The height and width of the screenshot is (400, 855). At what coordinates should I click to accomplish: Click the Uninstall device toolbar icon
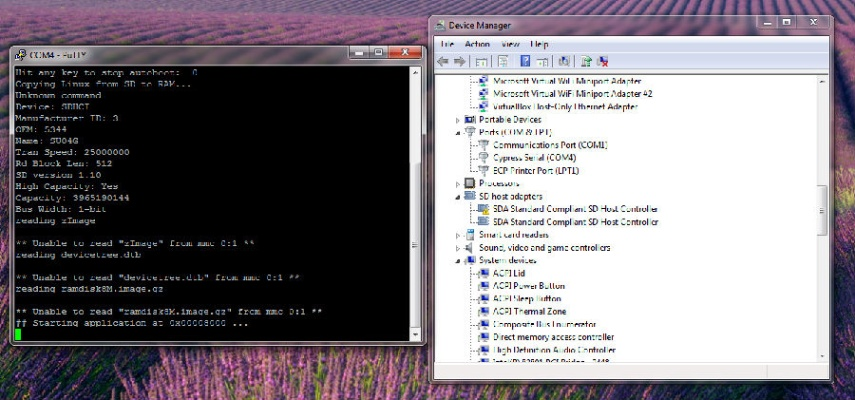603,62
